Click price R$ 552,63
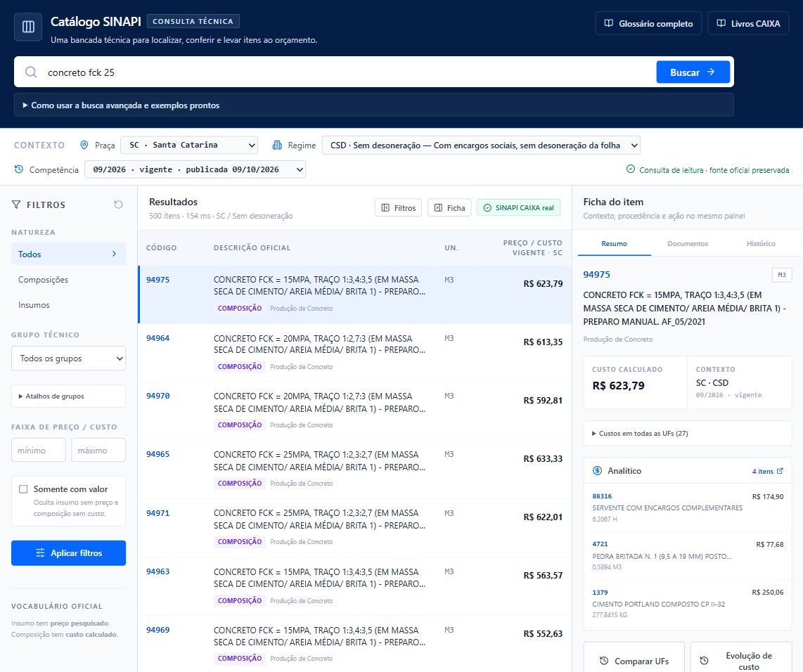This screenshot has height=672, width=803. click(543, 633)
